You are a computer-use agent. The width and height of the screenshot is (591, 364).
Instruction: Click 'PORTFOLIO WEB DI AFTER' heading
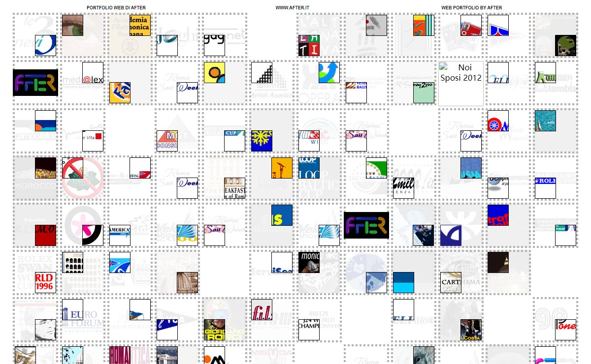(x=116, y=8)
